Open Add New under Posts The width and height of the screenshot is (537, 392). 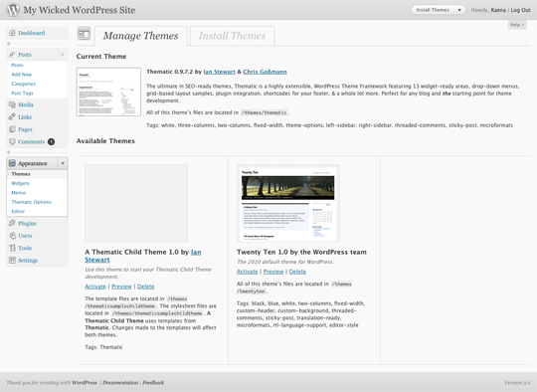click(x=21, y=75)
